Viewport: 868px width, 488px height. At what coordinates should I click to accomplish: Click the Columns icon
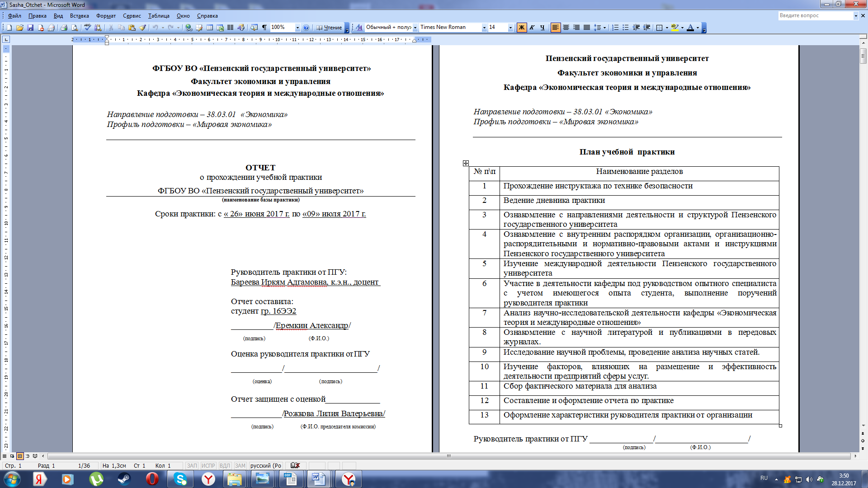pos(231,28)
